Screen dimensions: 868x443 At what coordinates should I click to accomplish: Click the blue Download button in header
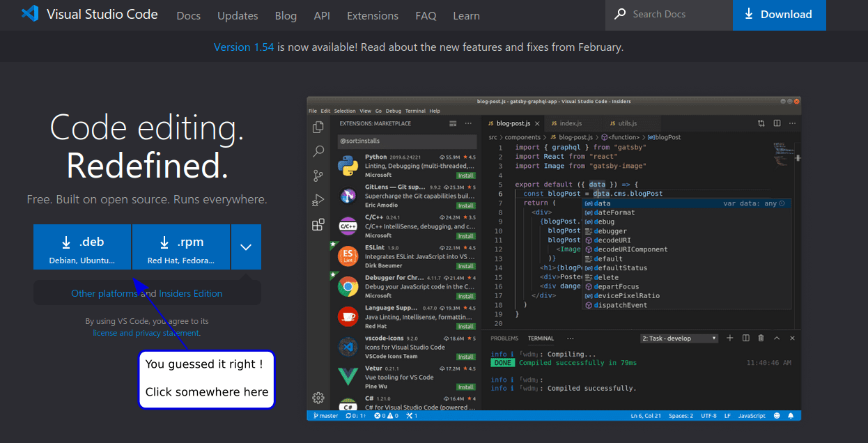click(779, 15)
